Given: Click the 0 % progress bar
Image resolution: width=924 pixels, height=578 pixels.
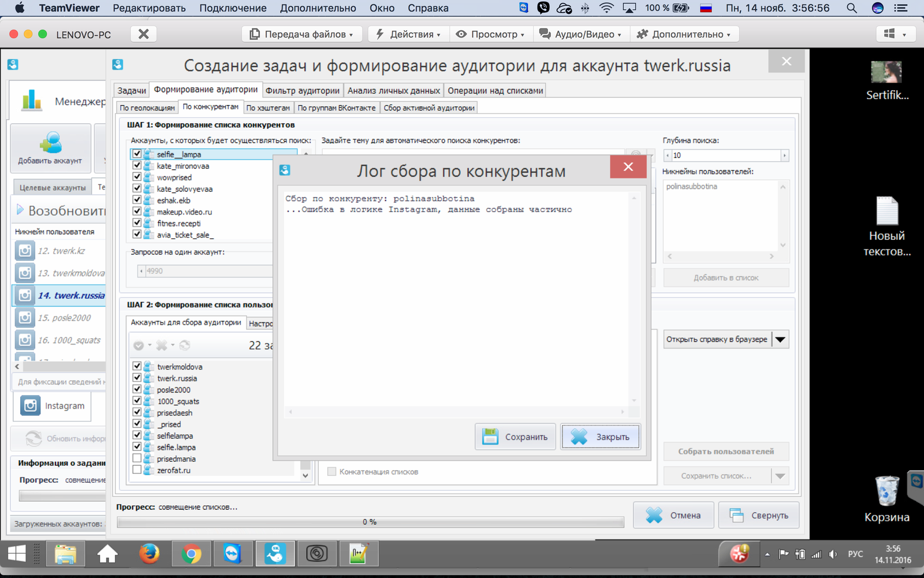Looking at the screenshot, I should tap(370, 522).
